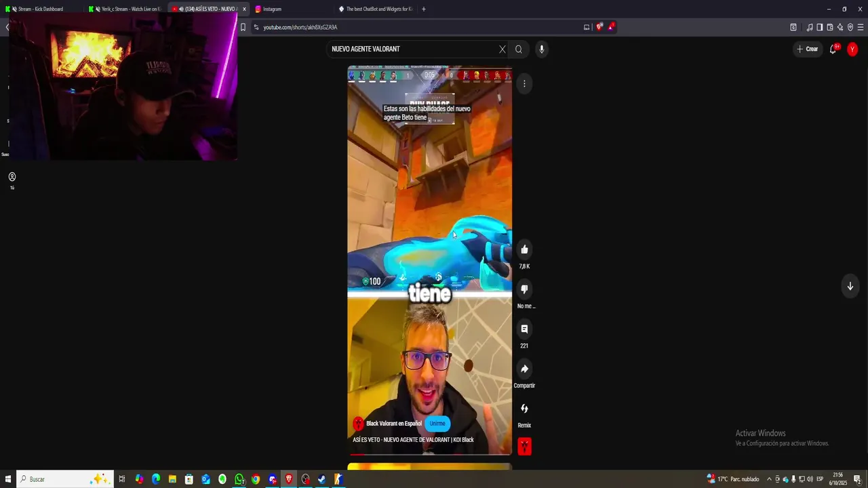Open the Crear menu
This screenshot has width=868, height=488.
point(807,49)
